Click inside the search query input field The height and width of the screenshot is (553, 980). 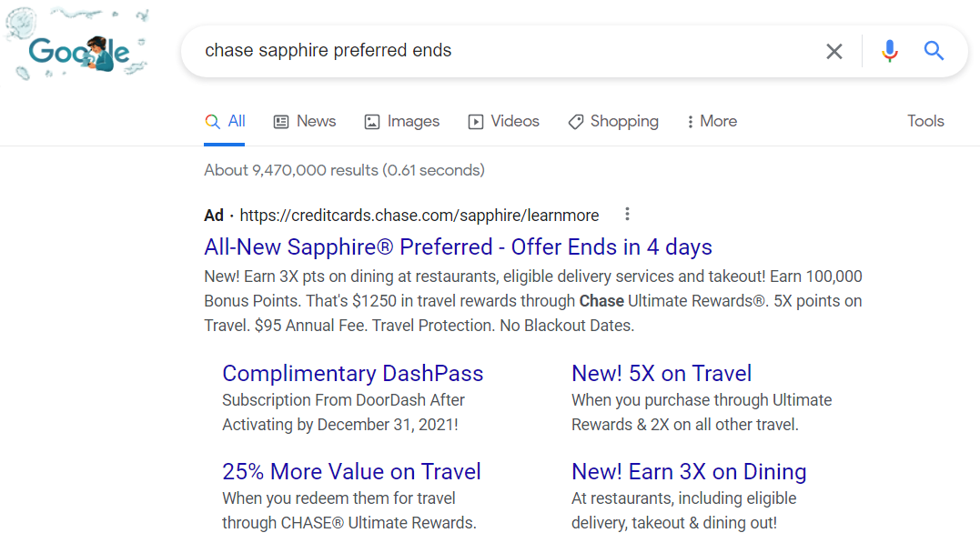pos(500,51)
